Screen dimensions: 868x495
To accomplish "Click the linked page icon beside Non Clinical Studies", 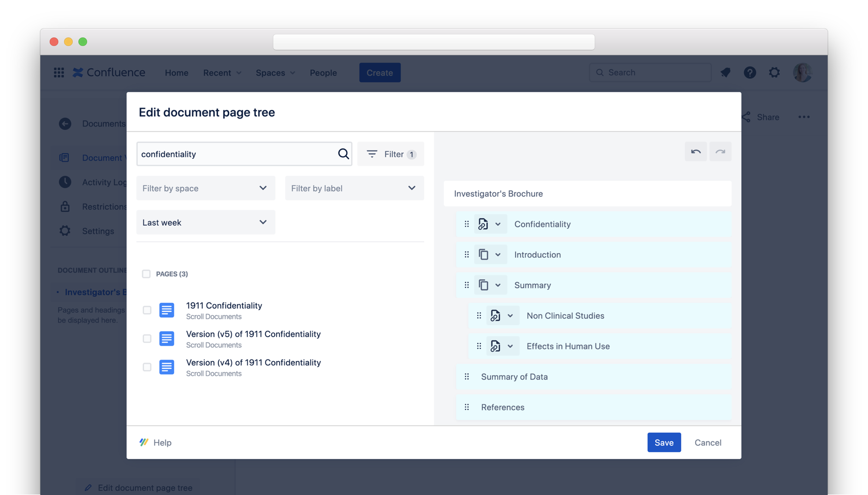I will pos(495,316).
